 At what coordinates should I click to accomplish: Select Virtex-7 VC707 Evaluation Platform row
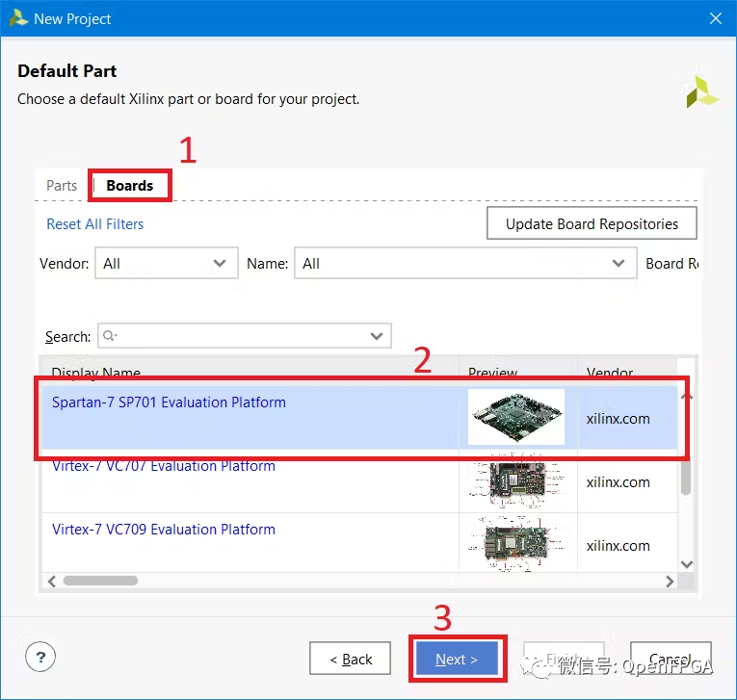(x=359, y=482)
